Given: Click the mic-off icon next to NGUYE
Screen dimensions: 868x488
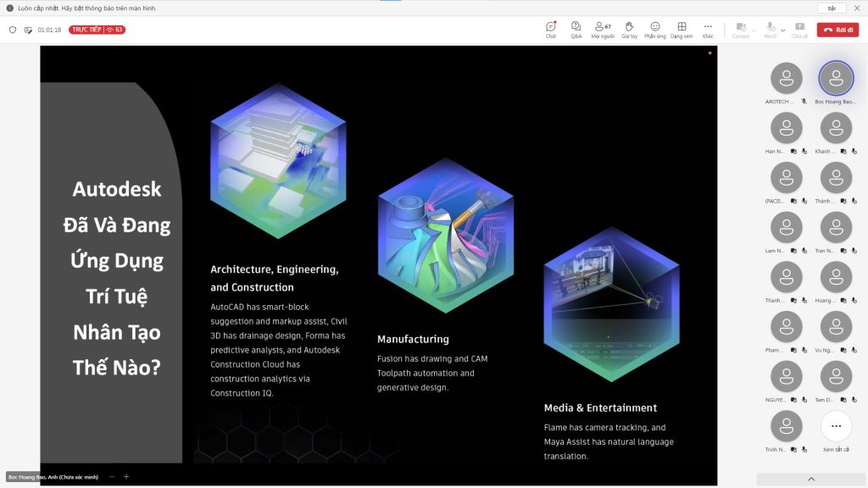Looking at the screenshot, I should pyautogui.click(x=804, y=401).
